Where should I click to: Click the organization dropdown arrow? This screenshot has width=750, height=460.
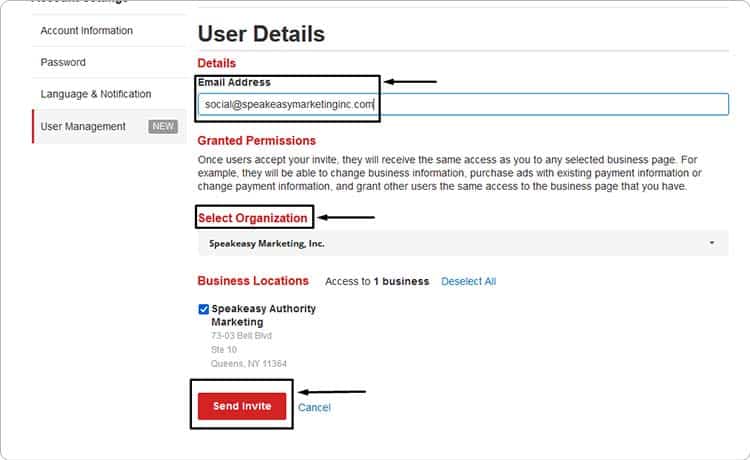coord(712,243)
